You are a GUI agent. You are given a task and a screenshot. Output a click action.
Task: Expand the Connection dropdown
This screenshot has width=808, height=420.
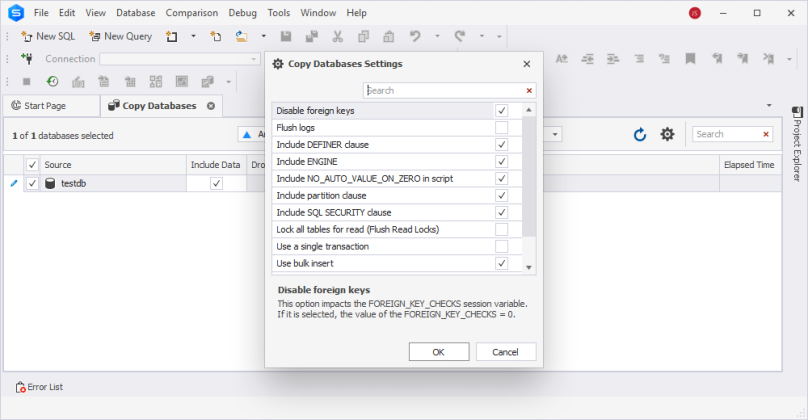click(x=253, y=59)
